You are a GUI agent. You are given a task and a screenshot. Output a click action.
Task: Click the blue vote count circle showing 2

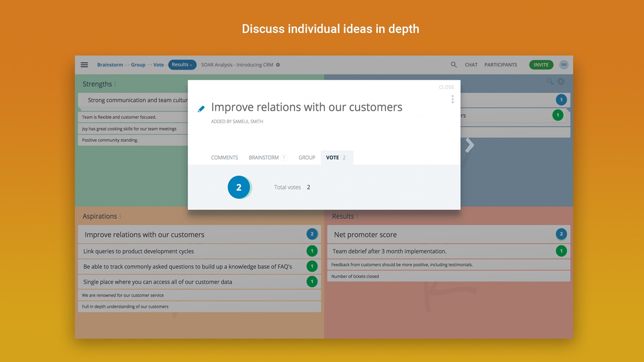(239, 187)
